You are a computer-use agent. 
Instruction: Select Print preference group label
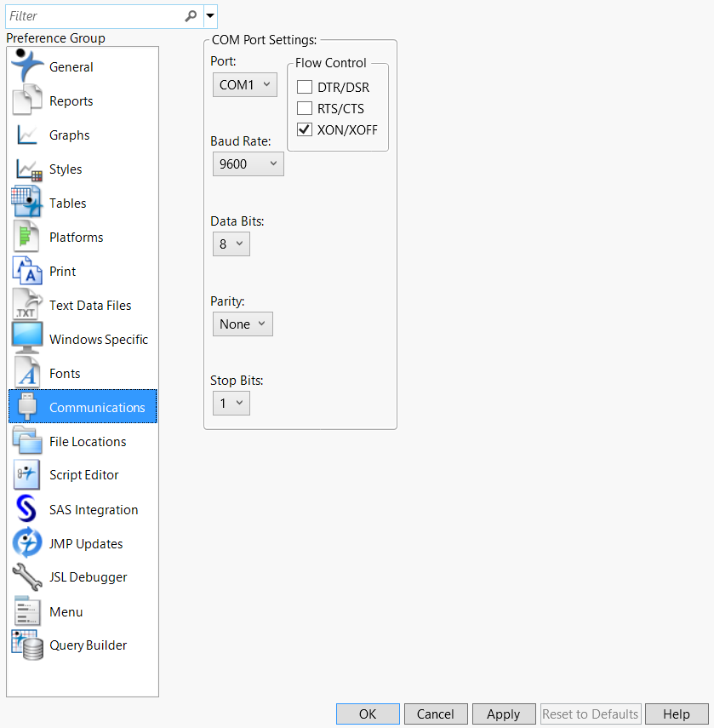(62, 271)
